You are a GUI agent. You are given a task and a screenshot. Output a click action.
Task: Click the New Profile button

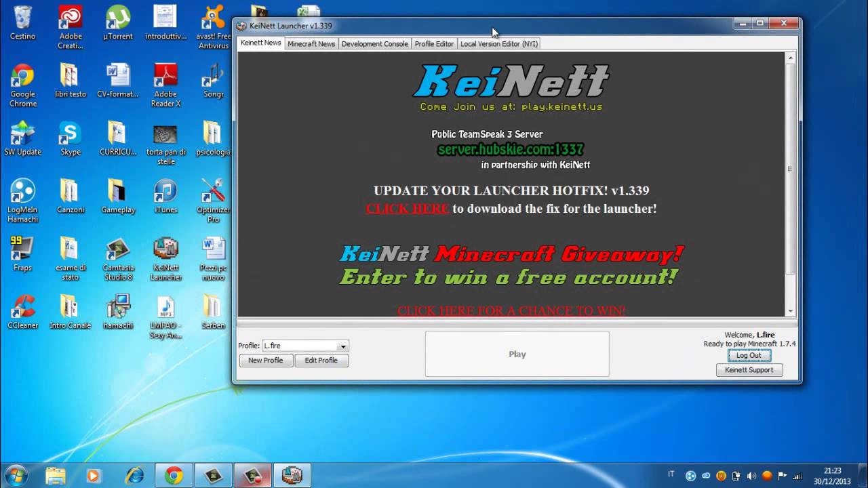point(266,361)
